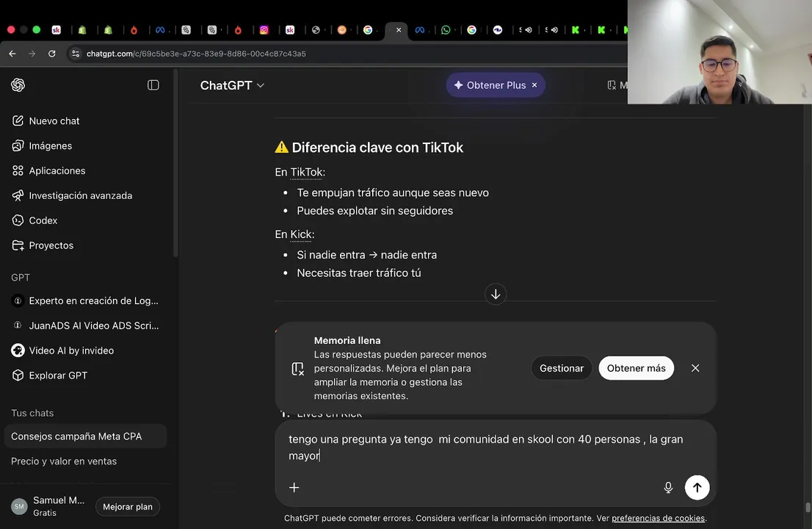Close the Memoria llena banner

(695, 368)
